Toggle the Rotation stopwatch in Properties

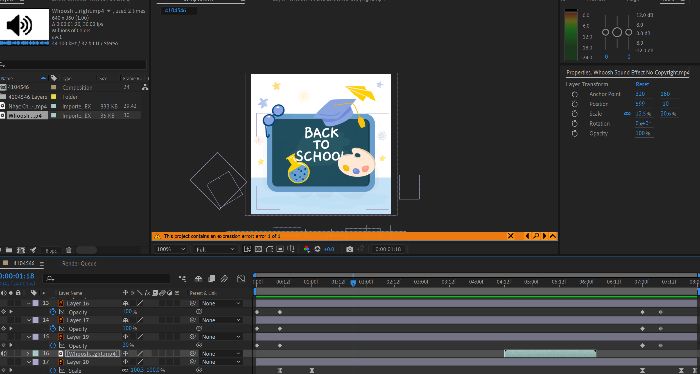tap(575, 124)
